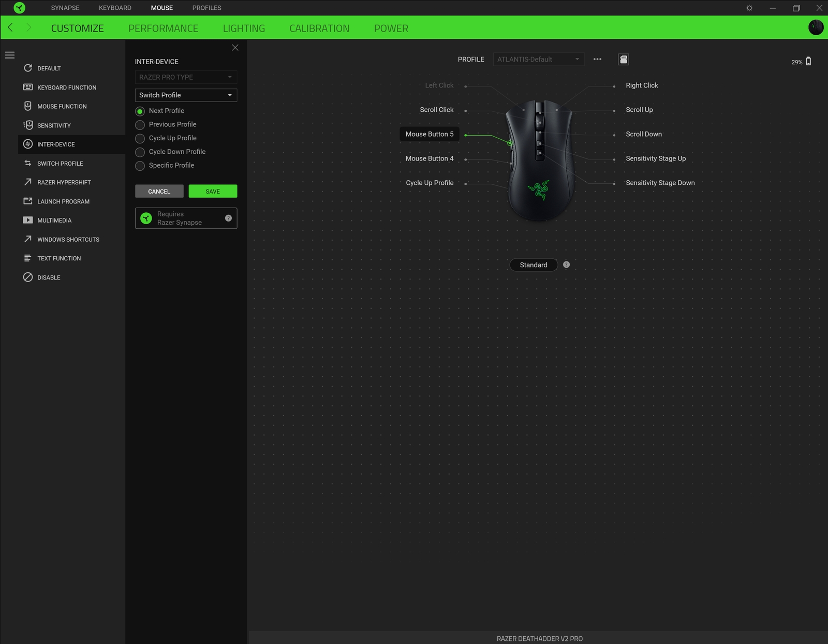The height and width of the screenshot is (644, 828).
Task: Click the Inter-Device icon in sidebar
Action: [28, 144]
